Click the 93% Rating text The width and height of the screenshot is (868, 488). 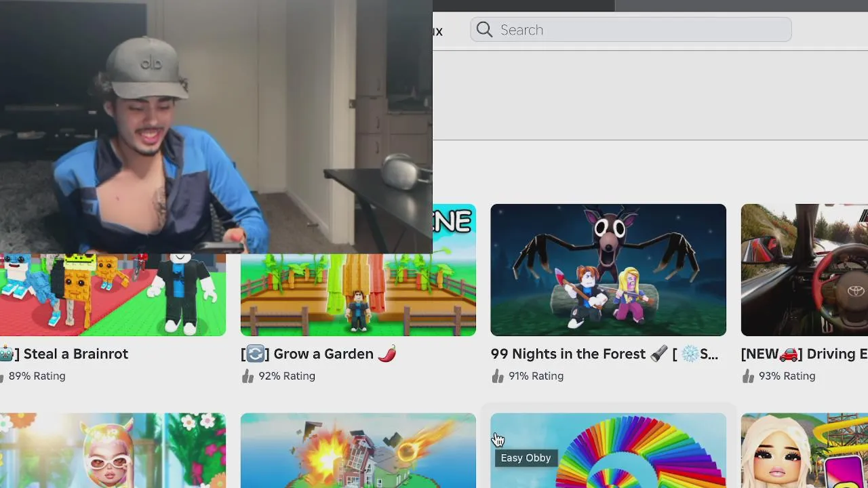[787, 375]
